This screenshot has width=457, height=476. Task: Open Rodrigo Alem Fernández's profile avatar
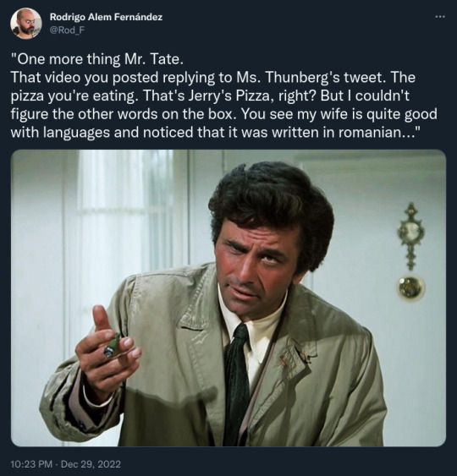coord(26,23)
